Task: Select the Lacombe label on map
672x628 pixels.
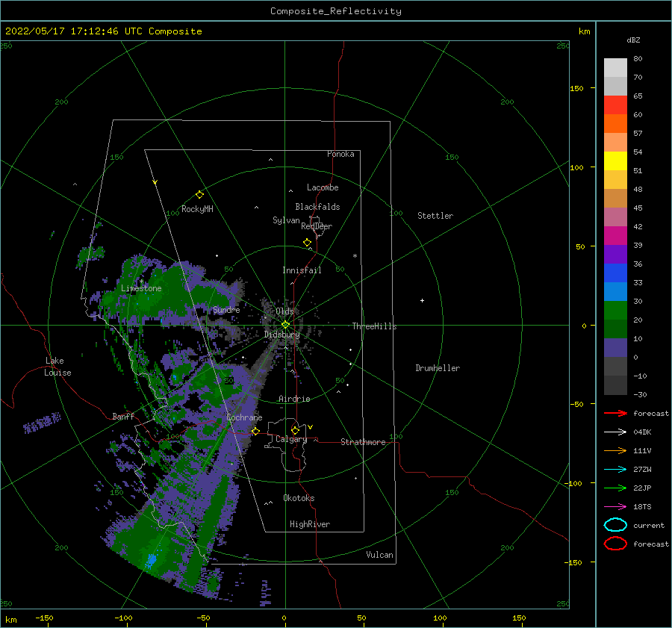Action: tap(323, 187)
